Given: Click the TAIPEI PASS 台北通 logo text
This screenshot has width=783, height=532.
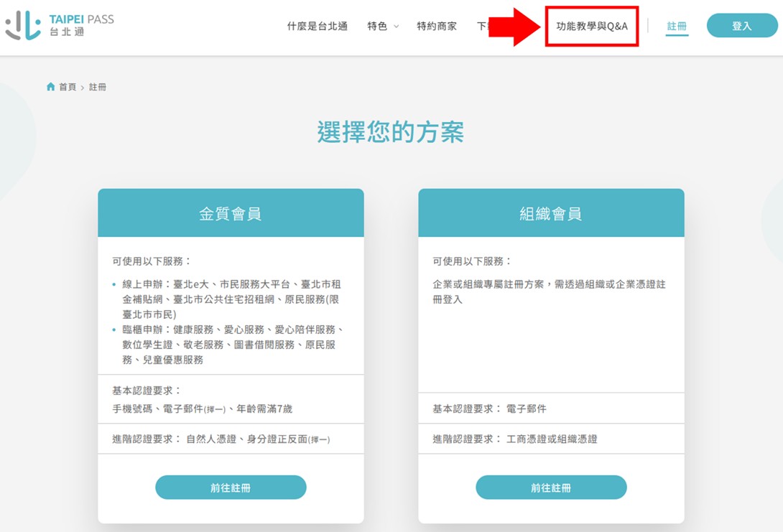Looking at the screenshot, I should [81, 26].
